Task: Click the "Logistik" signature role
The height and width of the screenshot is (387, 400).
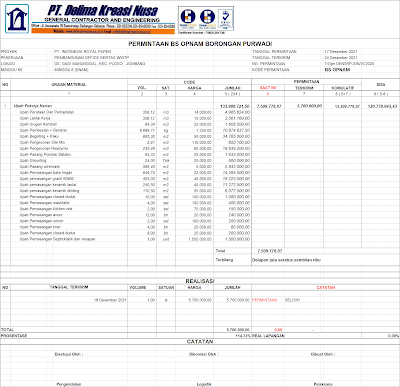Action: [204, 384]
